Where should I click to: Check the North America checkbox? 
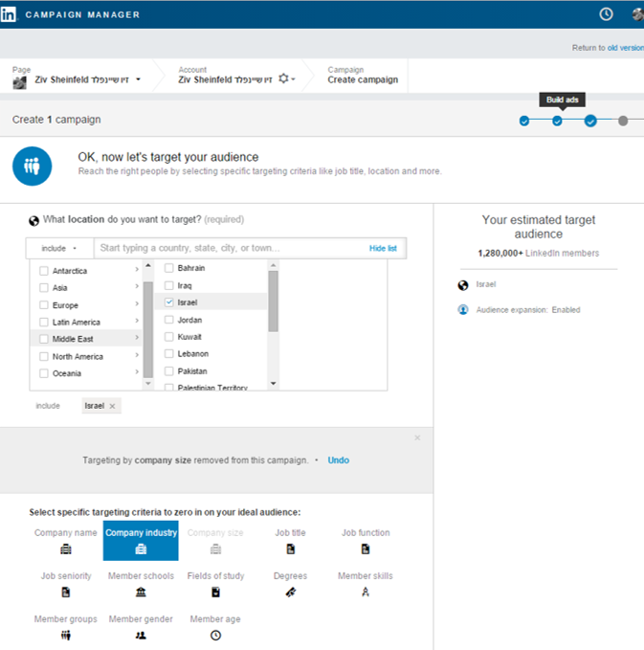(x=43, y=356)
